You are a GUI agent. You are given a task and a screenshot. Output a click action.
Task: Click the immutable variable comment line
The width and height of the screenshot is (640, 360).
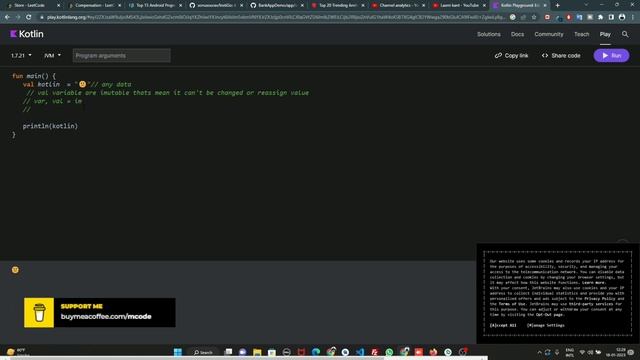tap(167, 93)
